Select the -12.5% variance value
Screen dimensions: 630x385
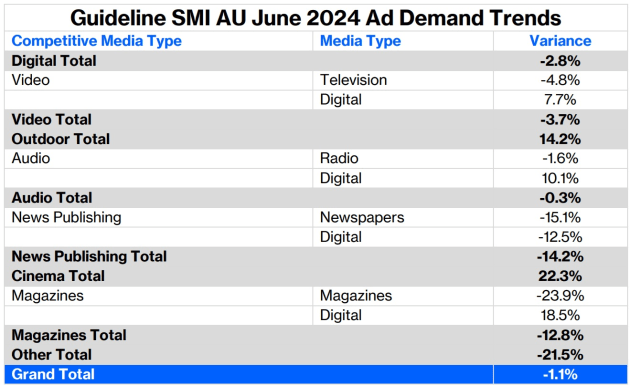560,237
